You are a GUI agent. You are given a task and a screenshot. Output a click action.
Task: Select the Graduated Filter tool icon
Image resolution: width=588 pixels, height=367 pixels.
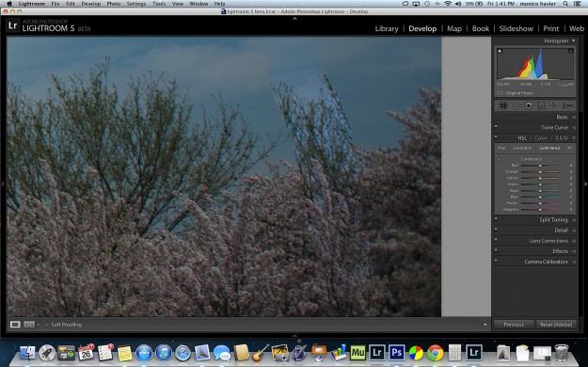pos(541,105)
